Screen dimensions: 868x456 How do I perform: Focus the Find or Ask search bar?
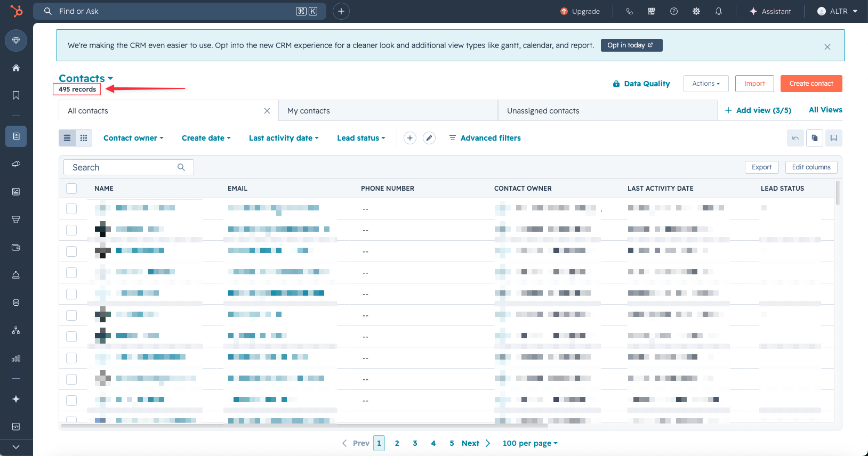180,11
